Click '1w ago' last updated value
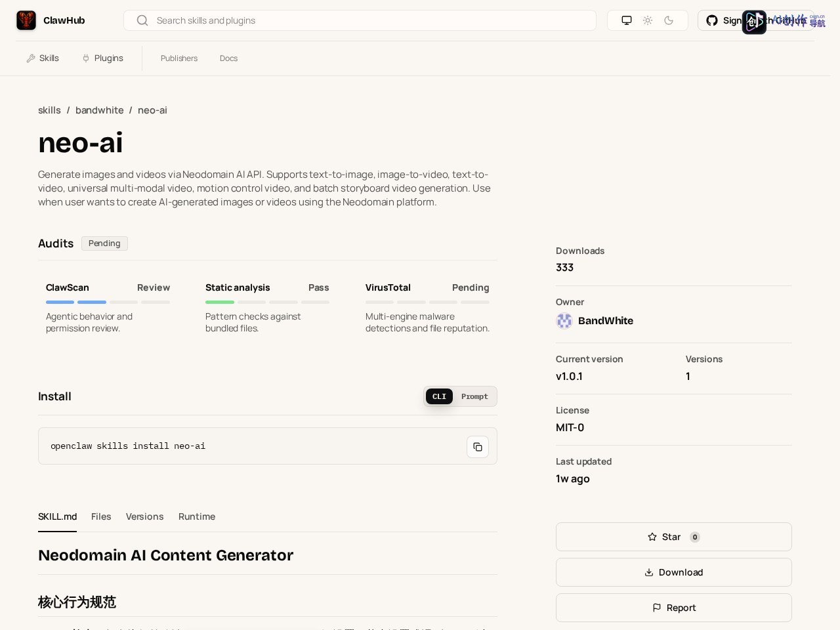 pos(573,479)
